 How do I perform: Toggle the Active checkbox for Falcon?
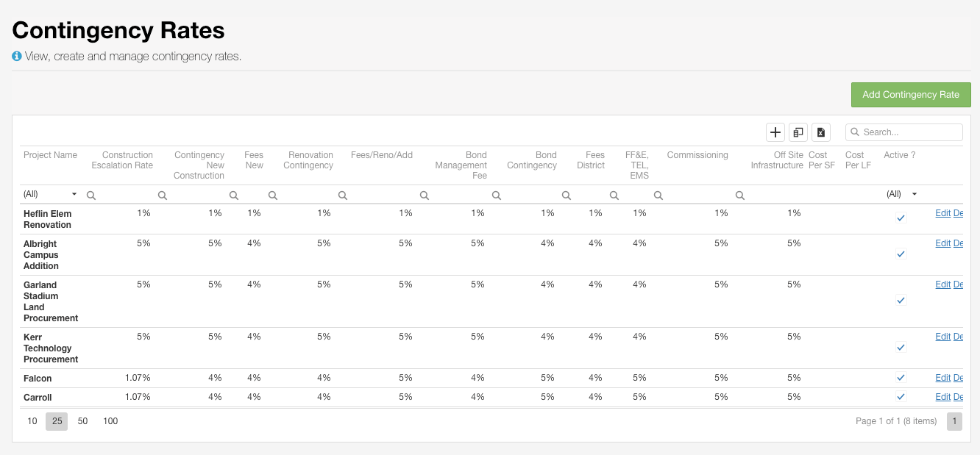pos(901,377)
